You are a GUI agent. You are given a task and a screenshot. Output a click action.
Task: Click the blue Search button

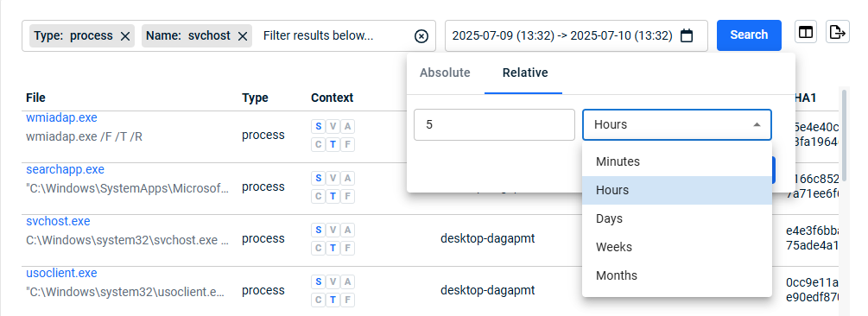click(x=749, y=35)
